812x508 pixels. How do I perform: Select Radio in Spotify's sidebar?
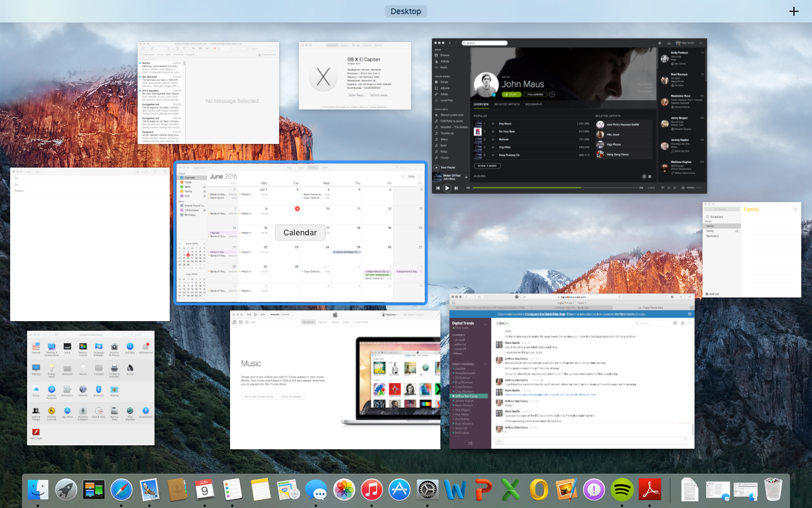pos(445,67)
